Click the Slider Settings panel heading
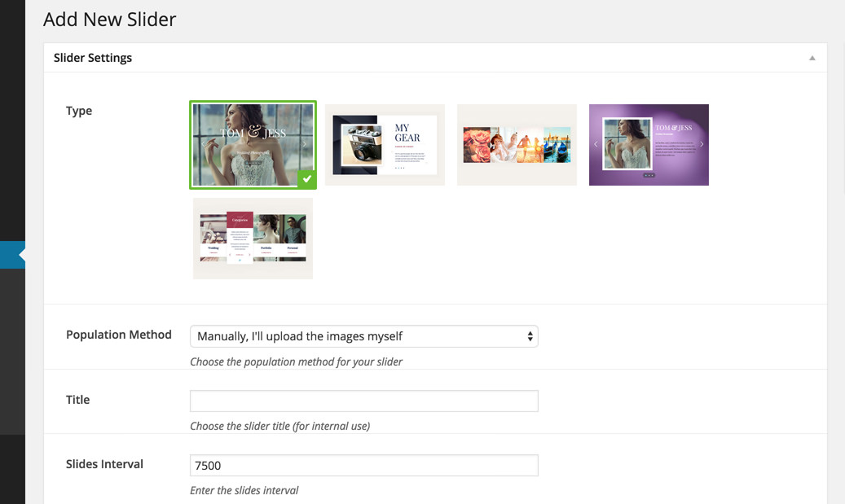This screenshot has height=504, width=845. pyautogui.click(x=93, y=58)
